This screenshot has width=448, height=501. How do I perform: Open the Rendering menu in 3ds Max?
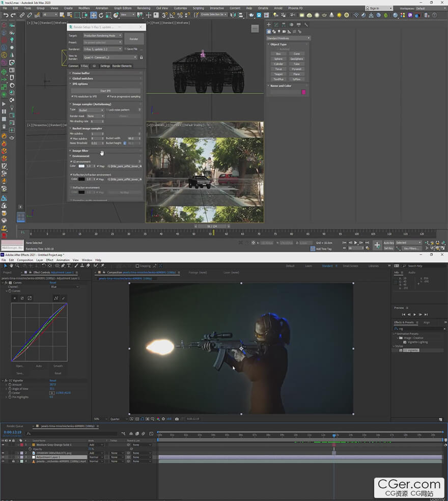tap(144, 8)
